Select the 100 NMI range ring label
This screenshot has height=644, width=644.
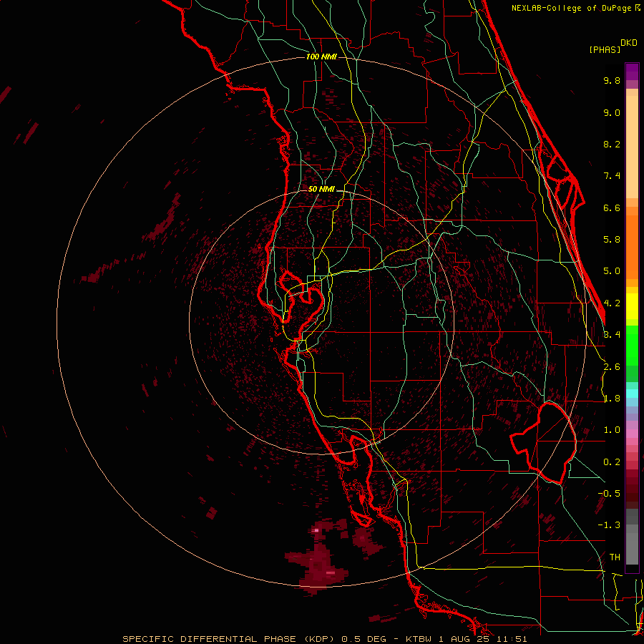click(x=321, y=57)
